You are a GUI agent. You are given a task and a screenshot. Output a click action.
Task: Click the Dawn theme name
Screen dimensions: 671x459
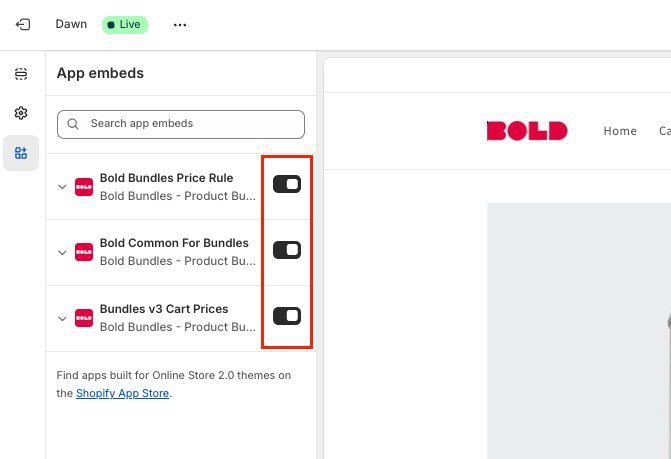71,24
